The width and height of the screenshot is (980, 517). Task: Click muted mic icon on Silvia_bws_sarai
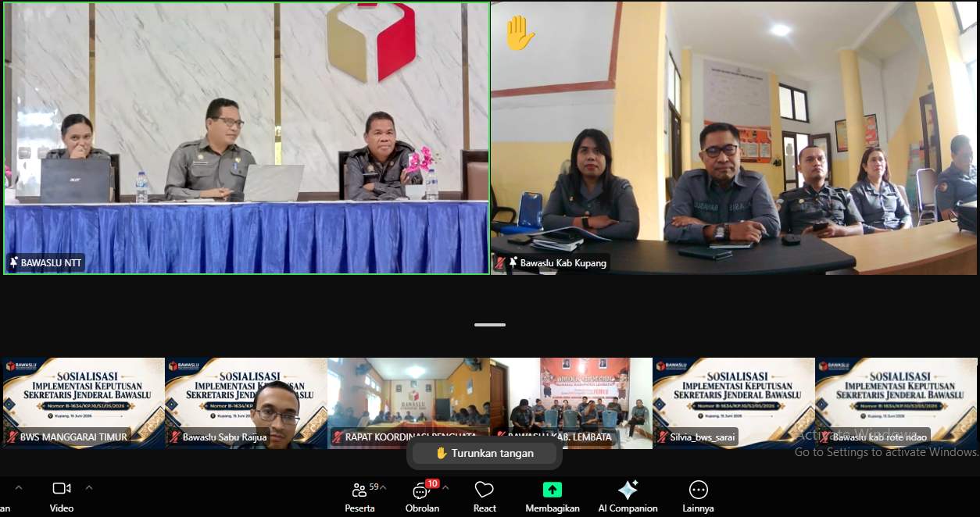pyautogui.click(x=663, y=437)
